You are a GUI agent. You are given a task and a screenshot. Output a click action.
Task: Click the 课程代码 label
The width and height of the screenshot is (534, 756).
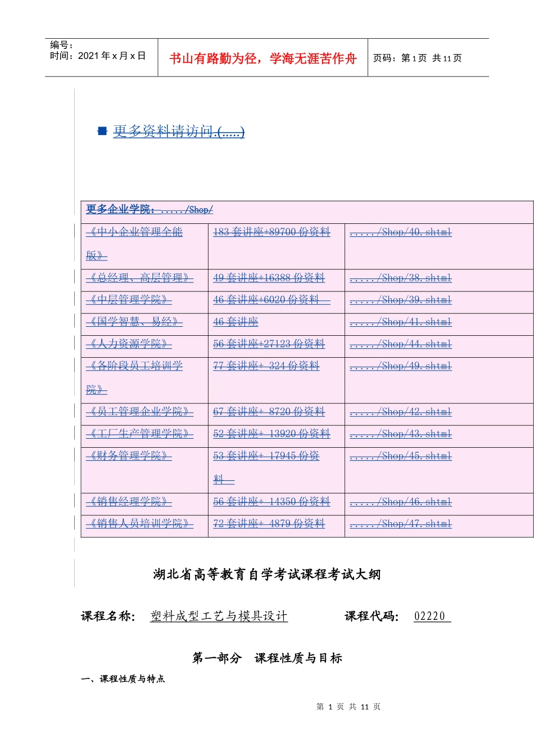point(372,616)
